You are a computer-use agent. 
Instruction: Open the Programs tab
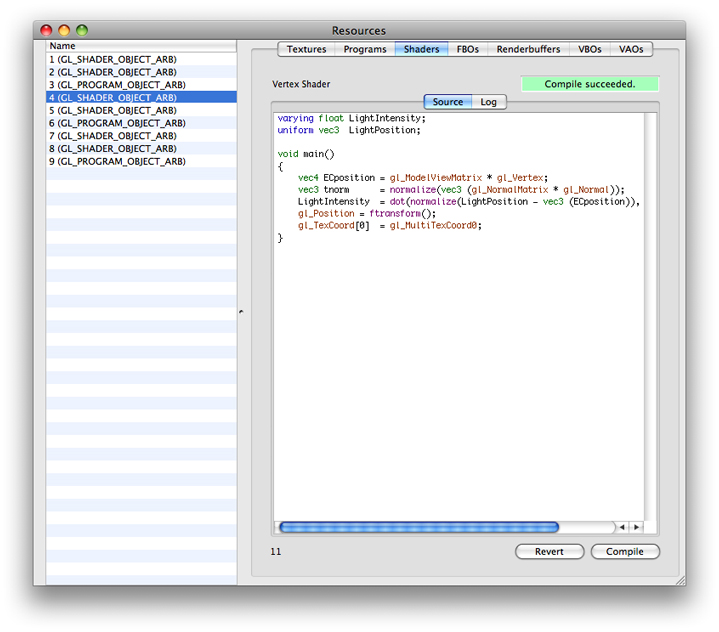tap(364, 49)
